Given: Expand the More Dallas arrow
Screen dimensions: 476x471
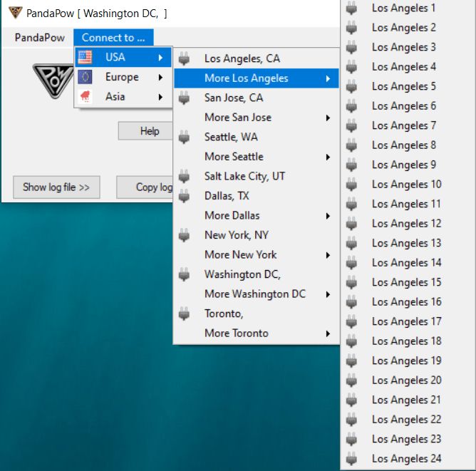Looking at the screenshot, I should pyautogui.click(x=328, y=215).
